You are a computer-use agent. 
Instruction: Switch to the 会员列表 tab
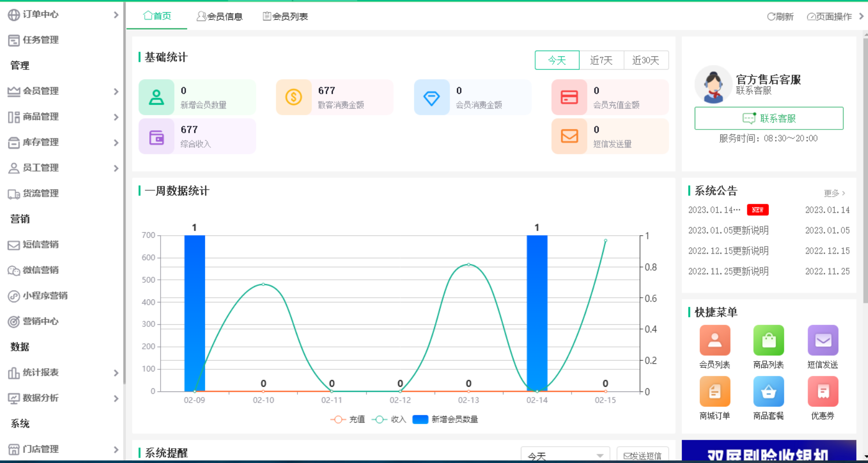[x=285, y=16]
